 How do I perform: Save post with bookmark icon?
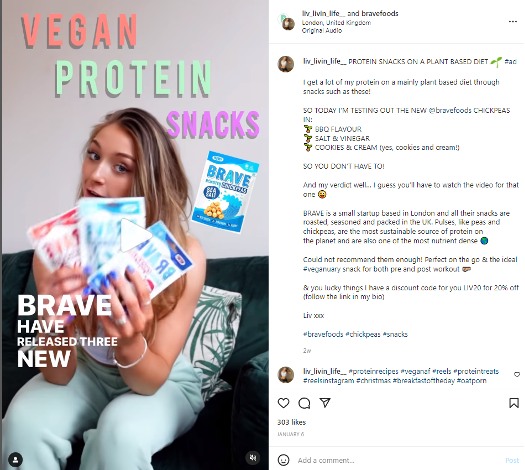coord(514,403)
